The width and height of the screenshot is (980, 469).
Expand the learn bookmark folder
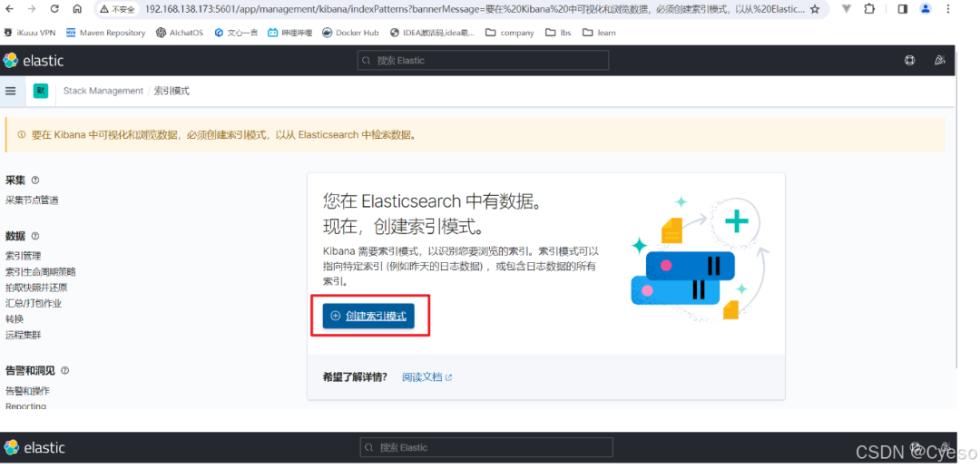tap(599, 33)
